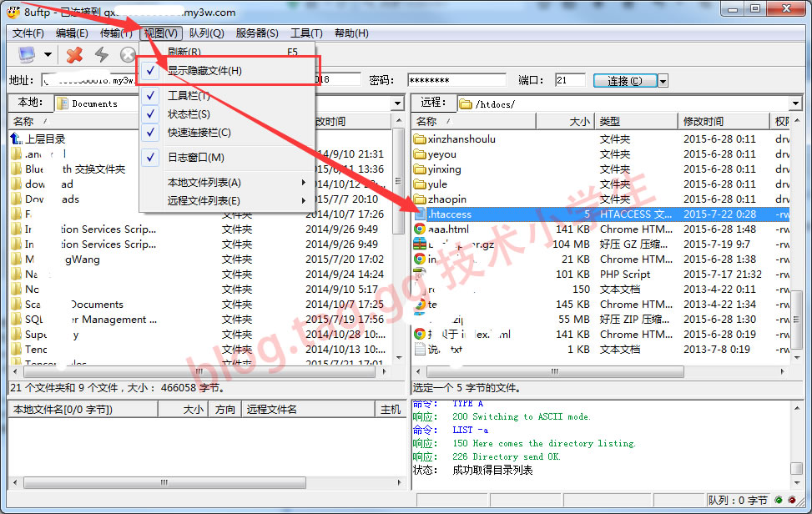
Task: Click the 端口 port input field
Action: click(570, 80)
